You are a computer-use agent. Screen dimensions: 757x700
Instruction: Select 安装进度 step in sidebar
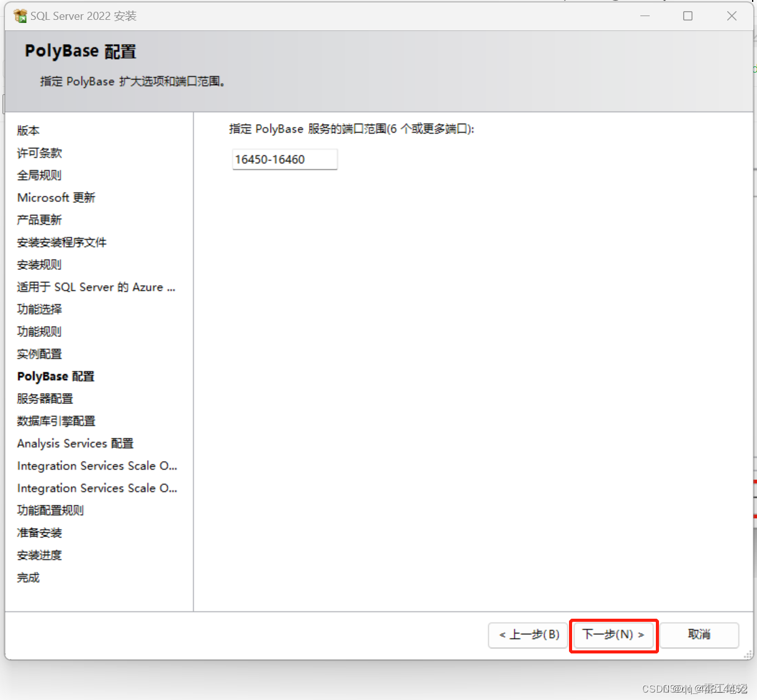[40, 555]
